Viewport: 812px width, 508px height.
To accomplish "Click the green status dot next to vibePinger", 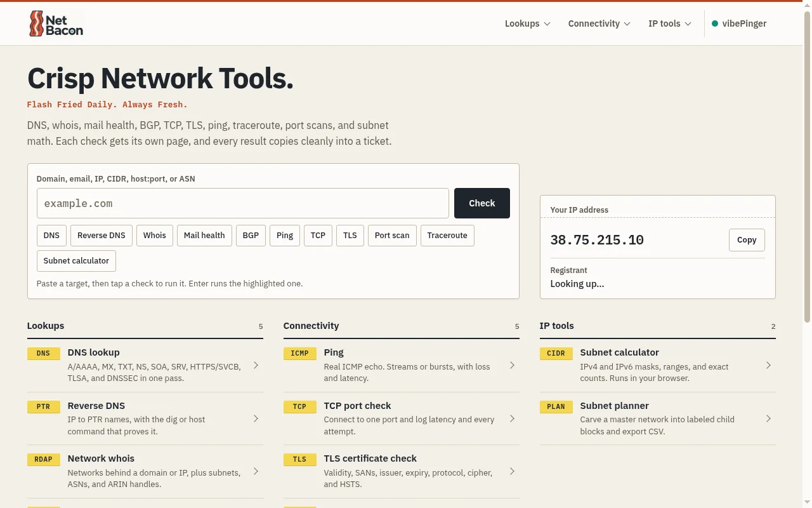I will 715,23.
